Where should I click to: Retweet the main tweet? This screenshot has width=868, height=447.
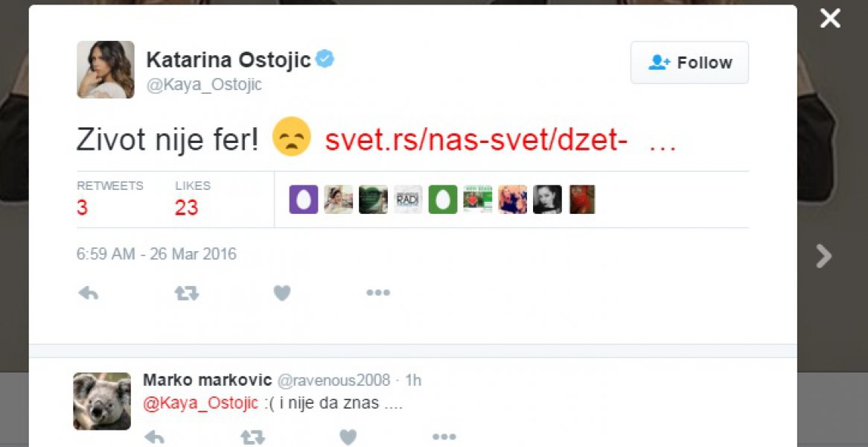click(186, 294)
